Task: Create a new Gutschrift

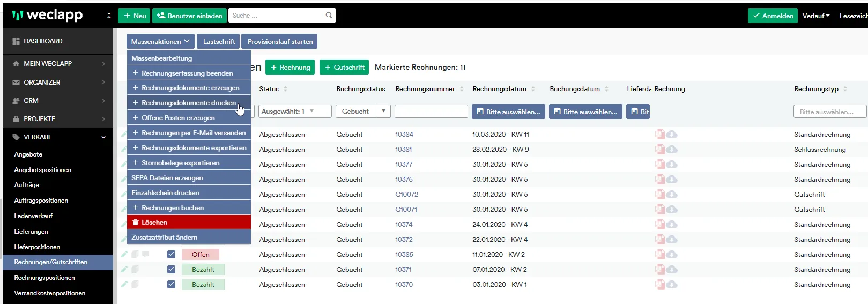Action: [344, 67]
